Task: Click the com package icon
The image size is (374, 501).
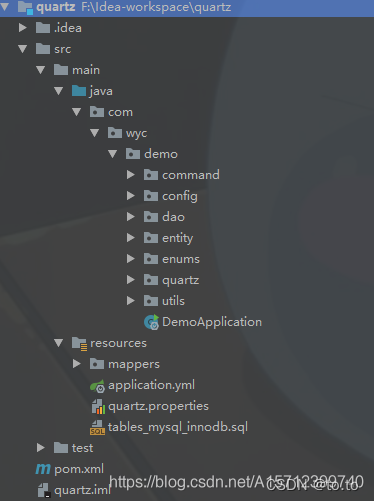Action: [97, 112]
